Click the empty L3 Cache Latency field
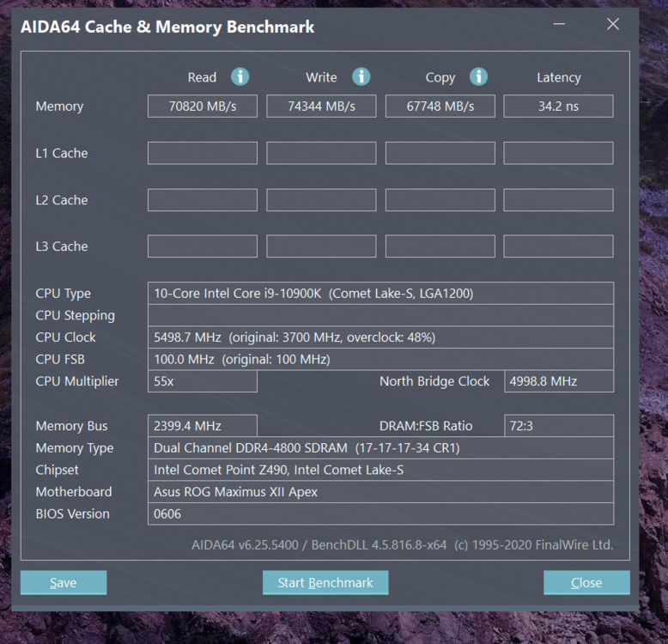The height and width of the screenshot is (644, 668). 558,246
